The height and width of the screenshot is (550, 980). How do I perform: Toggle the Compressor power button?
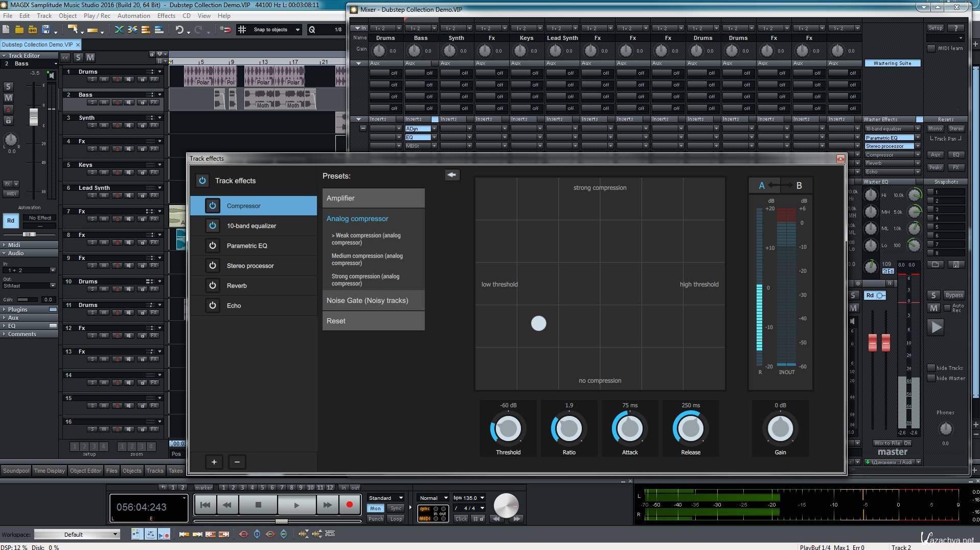pyautogui.click(x=213, y=206)
